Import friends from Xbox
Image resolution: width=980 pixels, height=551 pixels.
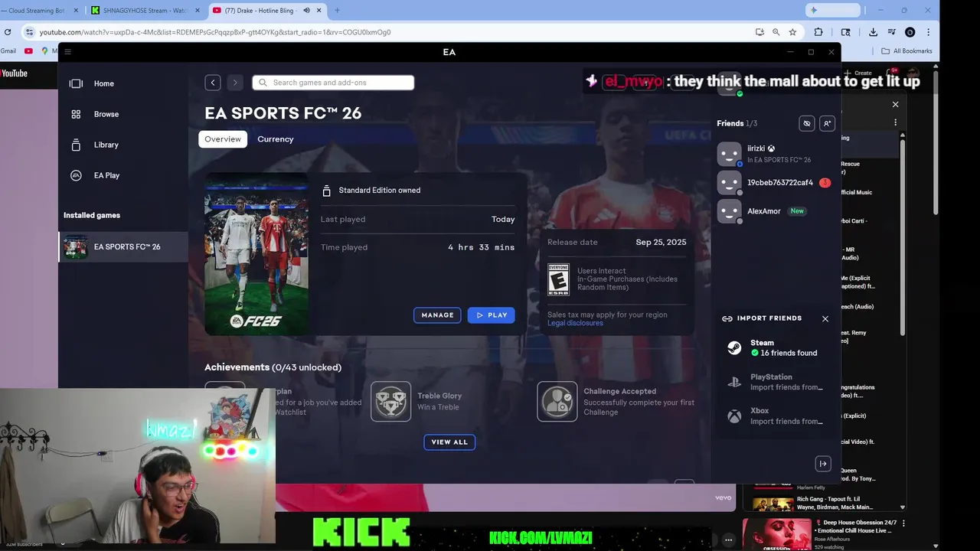click(x=775, y=416)
